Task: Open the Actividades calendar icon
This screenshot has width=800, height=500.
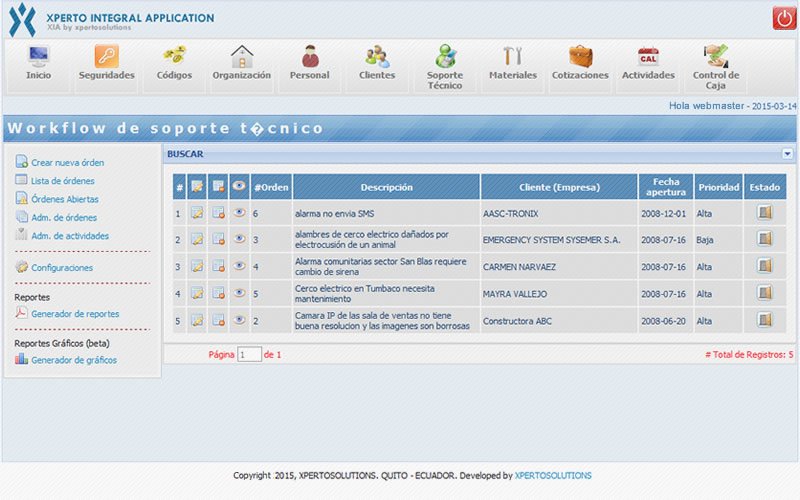Action: pyautogui.click(x=648, y=57)
